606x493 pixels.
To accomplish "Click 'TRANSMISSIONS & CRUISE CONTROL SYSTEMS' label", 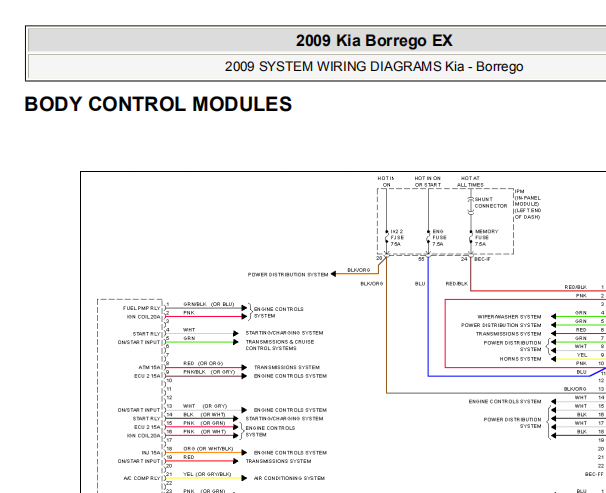I will [x=280, y=345].
